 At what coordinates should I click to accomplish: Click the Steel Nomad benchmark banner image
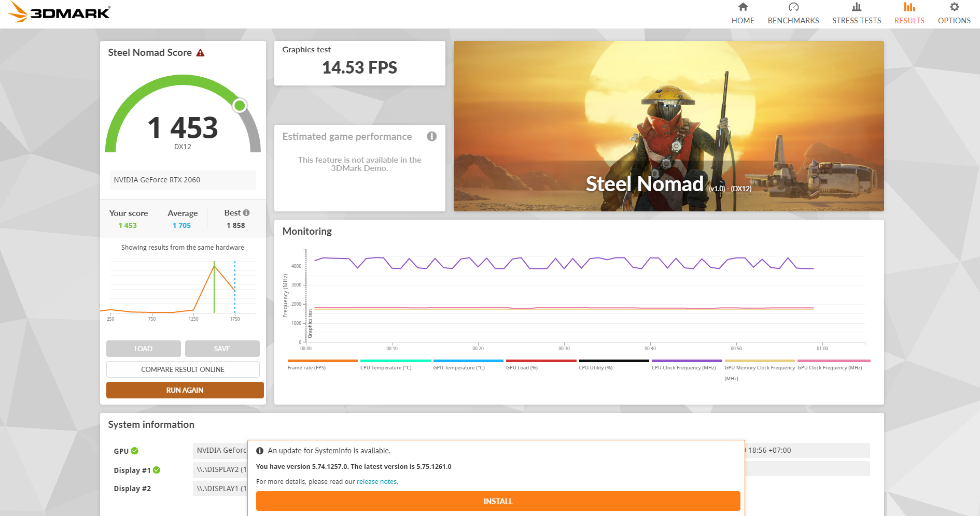pos(668,126)
